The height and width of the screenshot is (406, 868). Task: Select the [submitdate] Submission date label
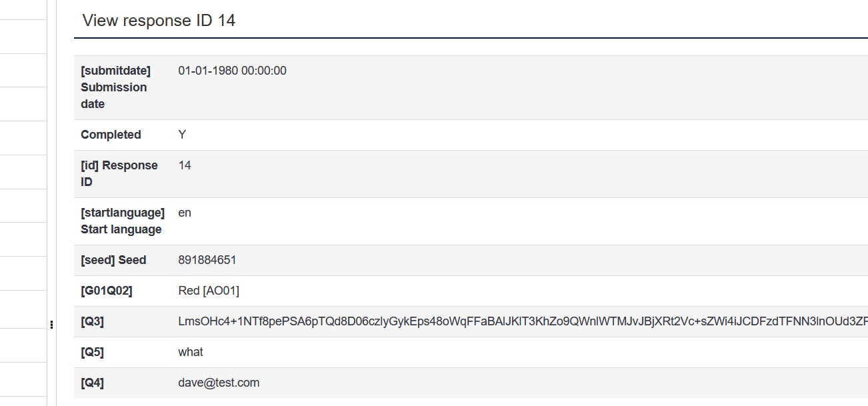(x=115, y=87)
